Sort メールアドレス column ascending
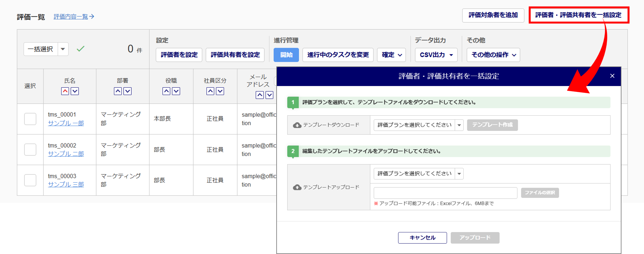 tap(260, 95)
